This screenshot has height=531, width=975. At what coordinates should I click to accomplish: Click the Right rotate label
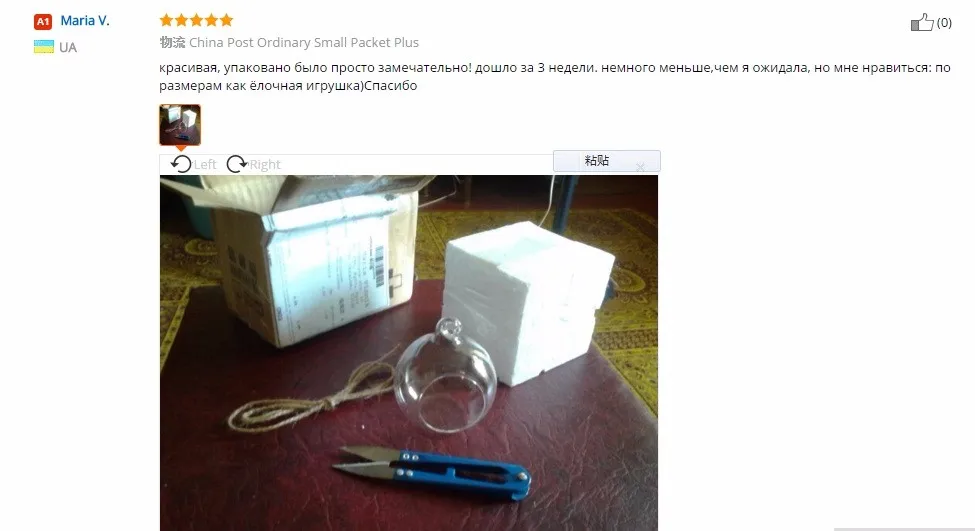click(265, 165)
